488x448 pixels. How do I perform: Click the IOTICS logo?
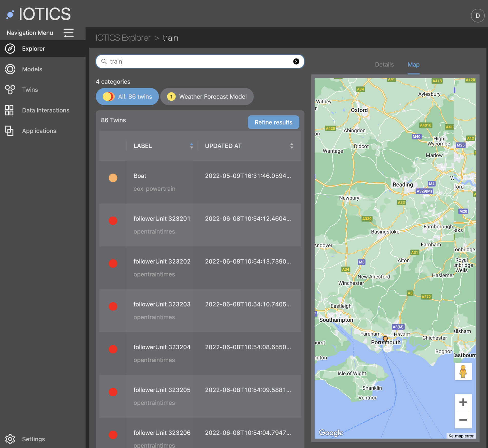coord(38,14)
